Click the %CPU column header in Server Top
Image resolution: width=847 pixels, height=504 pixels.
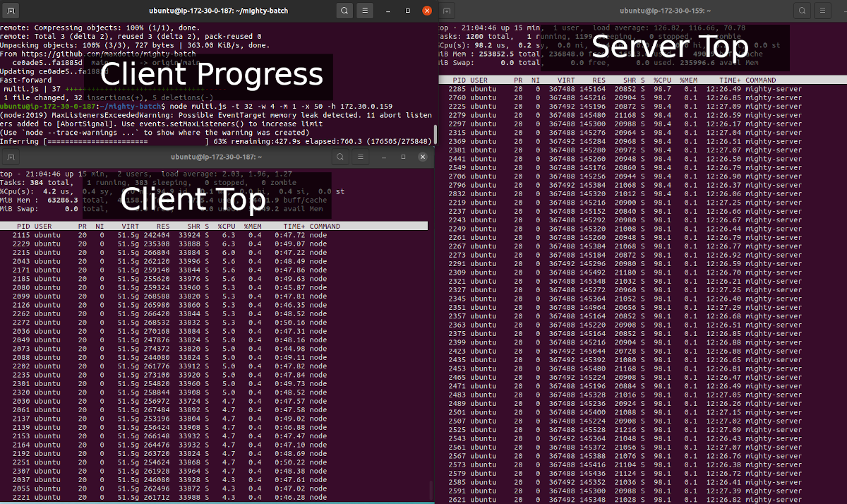(662, 80)
